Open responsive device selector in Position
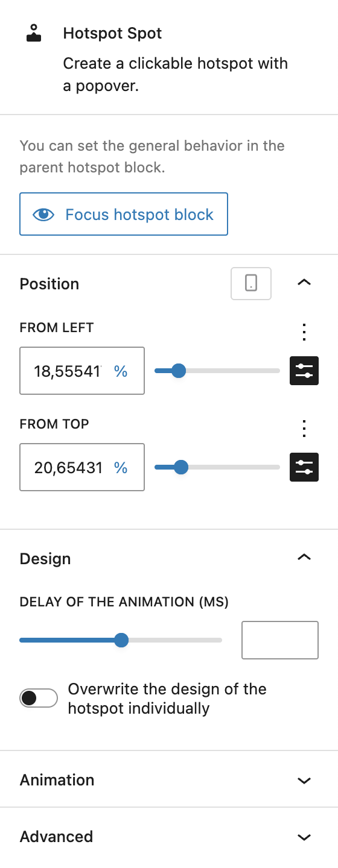This screenshot has width=338, height=868. pyautogui.click(x=251, y=283)
